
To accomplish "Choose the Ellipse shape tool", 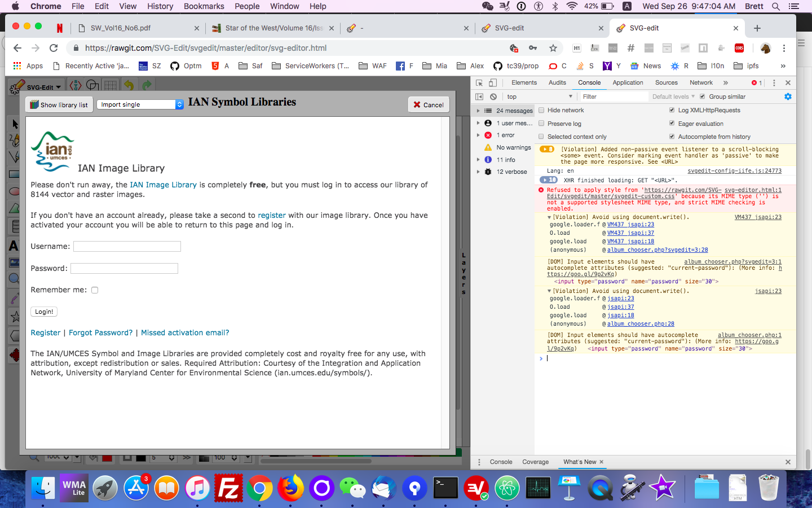I will tap(14, 192).
